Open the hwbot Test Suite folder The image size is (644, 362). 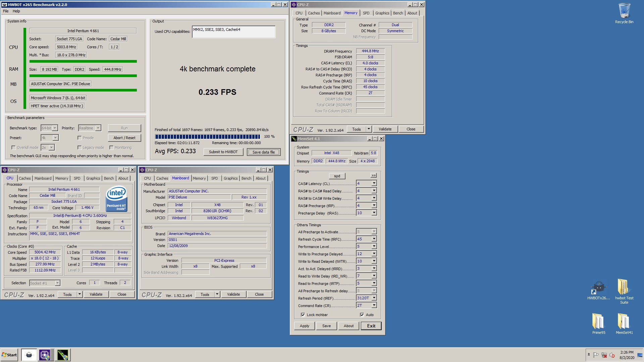click(624, 291)
